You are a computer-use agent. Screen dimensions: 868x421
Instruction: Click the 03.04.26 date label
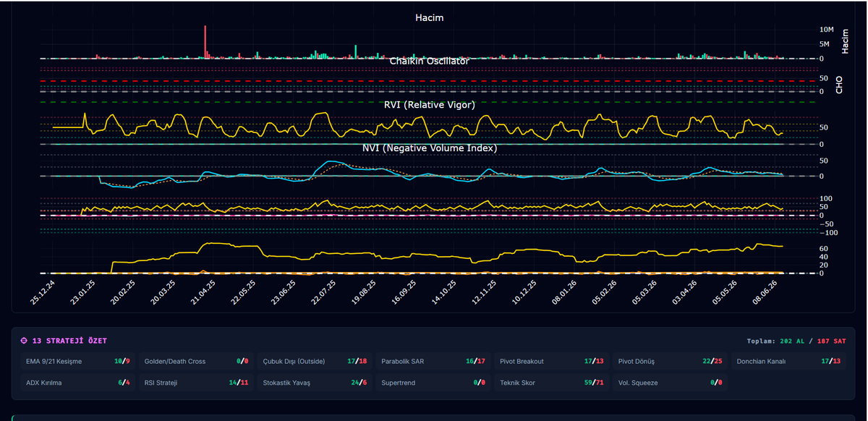point(686,293)
